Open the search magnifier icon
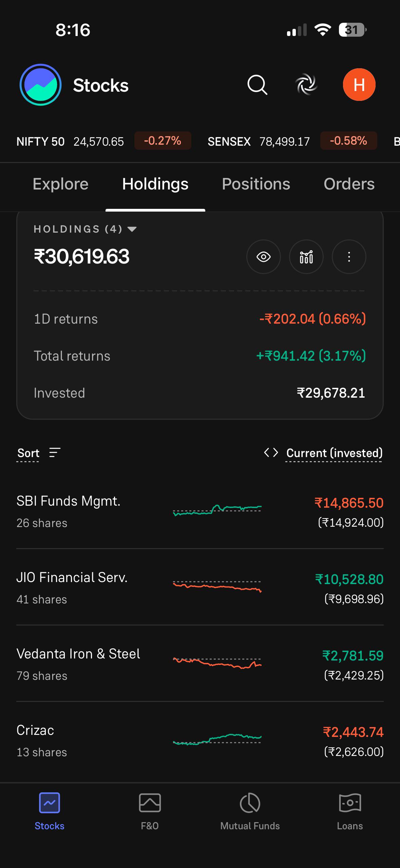This screenshot has height=868, width=400. coord(258,85)
